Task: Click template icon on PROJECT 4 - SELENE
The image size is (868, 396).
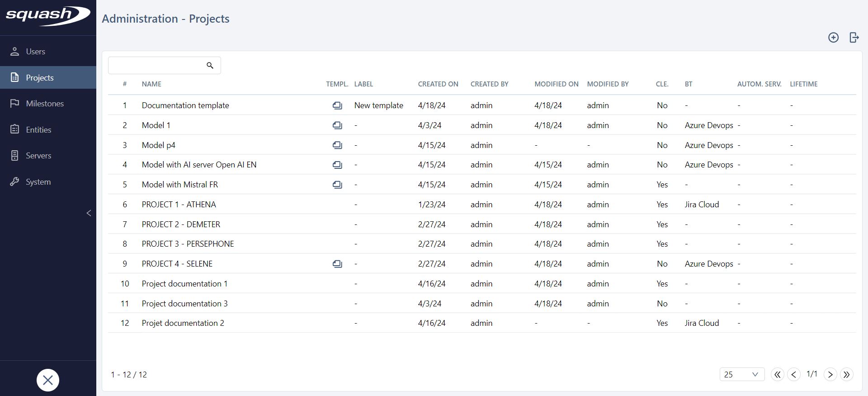Action: point(337,264)
